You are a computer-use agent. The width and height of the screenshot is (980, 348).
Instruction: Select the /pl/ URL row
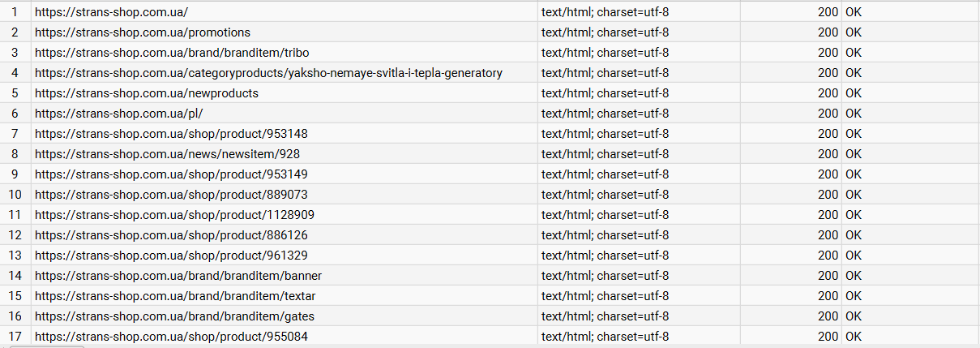click(x=118, y=114)
